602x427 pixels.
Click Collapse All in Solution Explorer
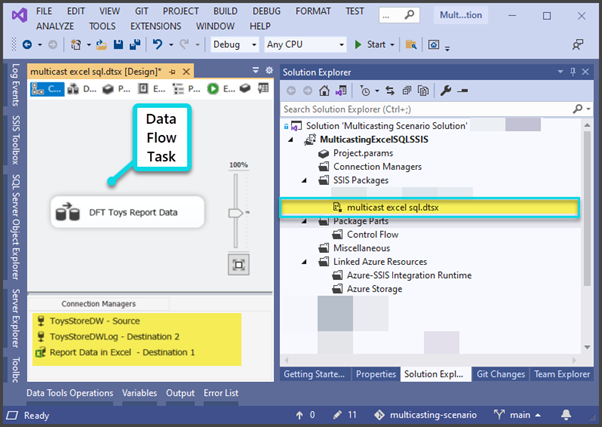407,91
